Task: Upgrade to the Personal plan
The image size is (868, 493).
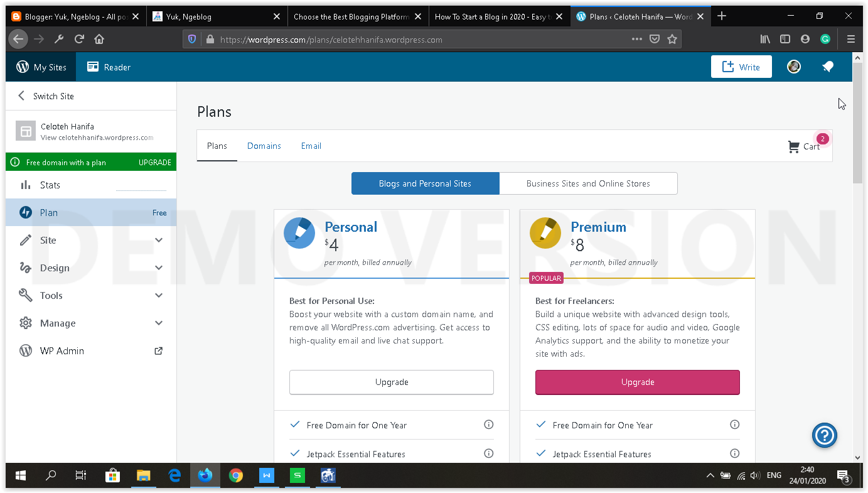Action: [392, 382]
